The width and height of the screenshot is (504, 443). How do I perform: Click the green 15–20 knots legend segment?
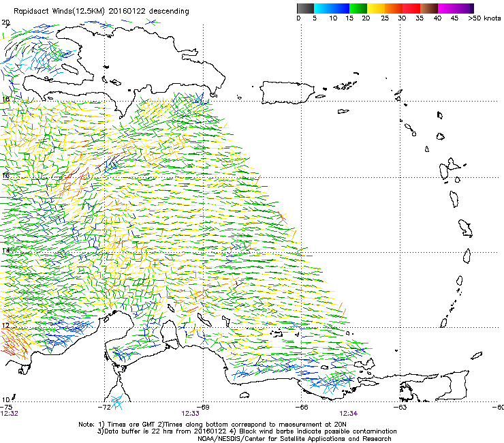[358, 8]
